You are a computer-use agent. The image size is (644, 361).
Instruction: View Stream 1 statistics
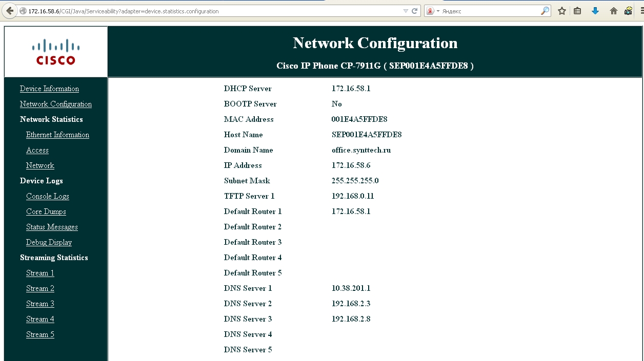tap(40, 273)
